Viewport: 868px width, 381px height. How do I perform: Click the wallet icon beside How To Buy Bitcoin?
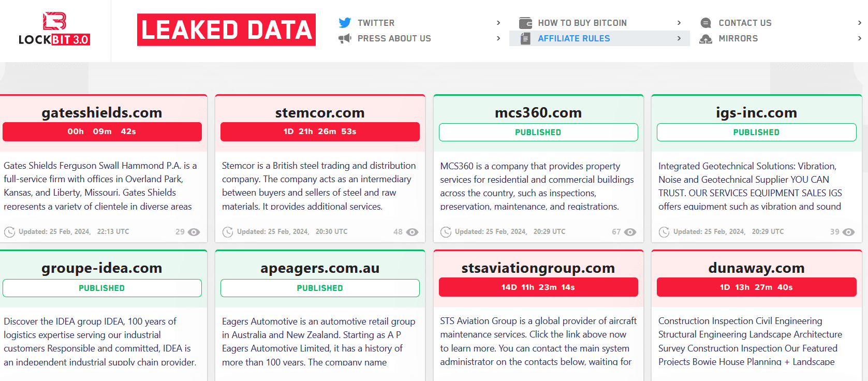525,23
